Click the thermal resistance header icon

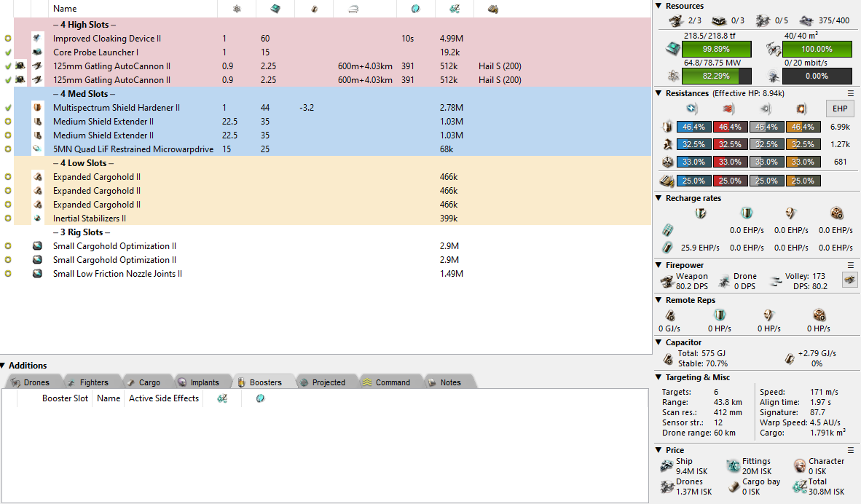[728, 109]
